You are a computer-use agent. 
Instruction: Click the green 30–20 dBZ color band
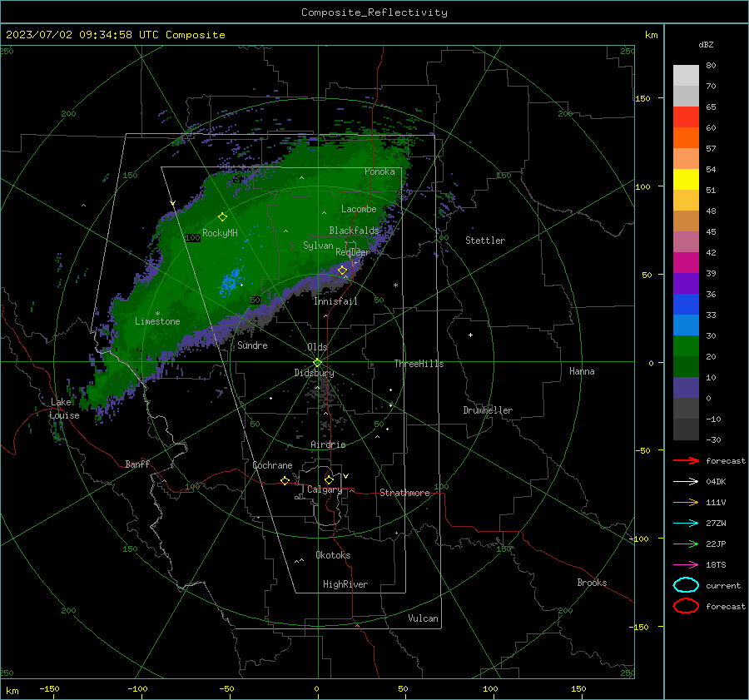pos(686,346)
